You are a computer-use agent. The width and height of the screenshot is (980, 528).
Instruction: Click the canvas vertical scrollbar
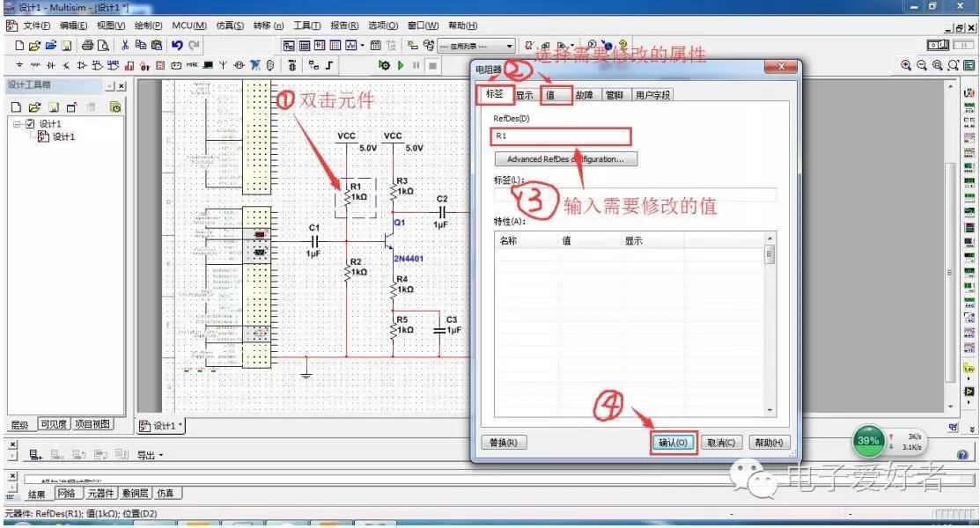[x=950, y=245]
